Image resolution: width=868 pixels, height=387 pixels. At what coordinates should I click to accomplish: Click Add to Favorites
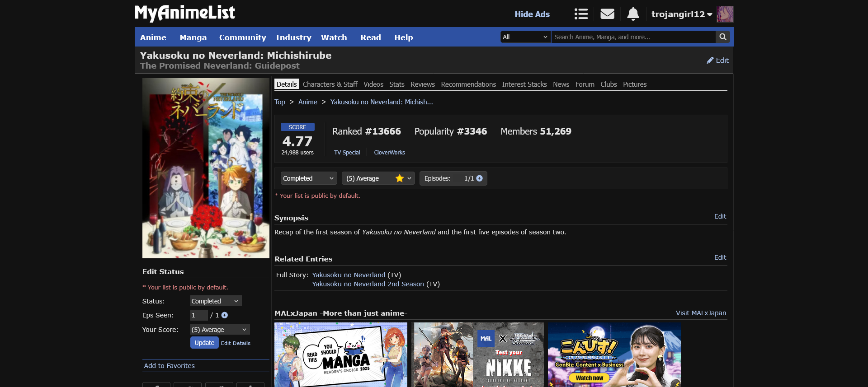(170, 366)
